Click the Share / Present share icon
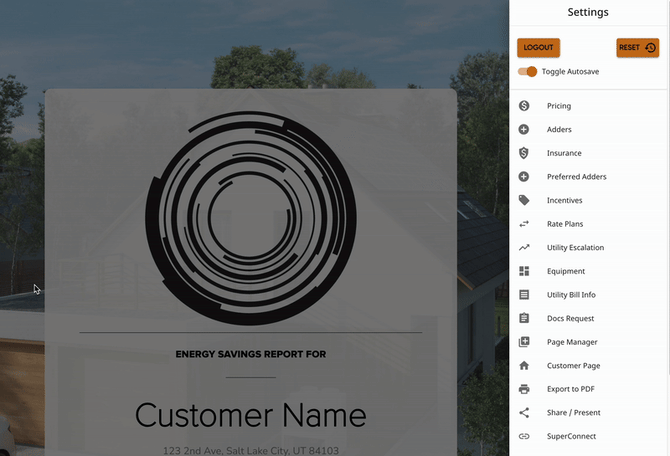This screenshot has height=456, width=670. coord(524,413)
